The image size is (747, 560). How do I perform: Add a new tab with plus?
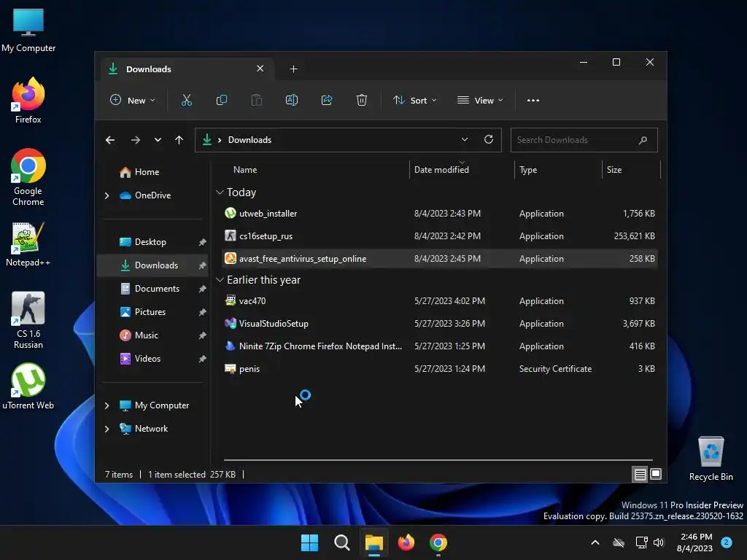click(x=293, y=69)
